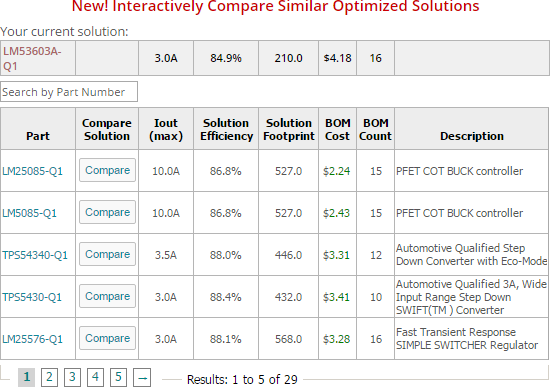Go to results page 4
Screen dimensions: 551x387
[95, 378]
